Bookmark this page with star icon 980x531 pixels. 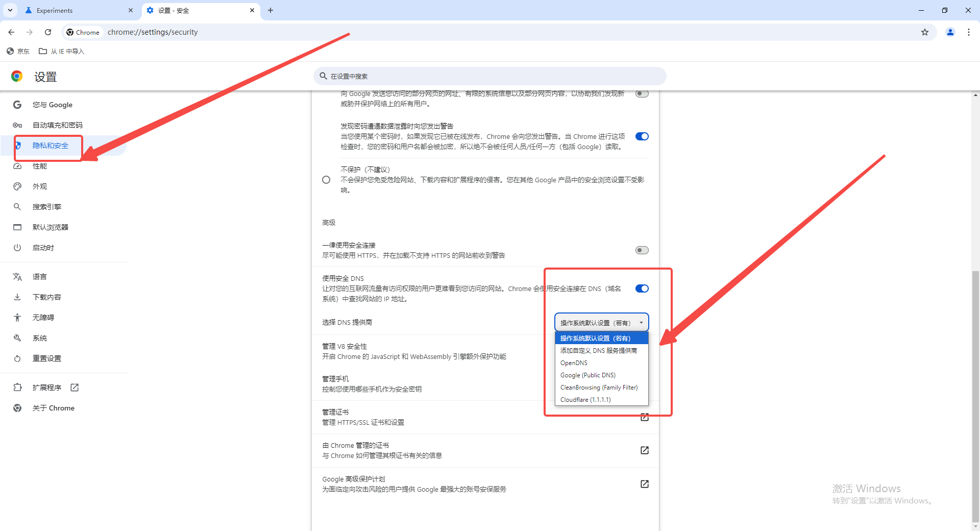point(925,32)
